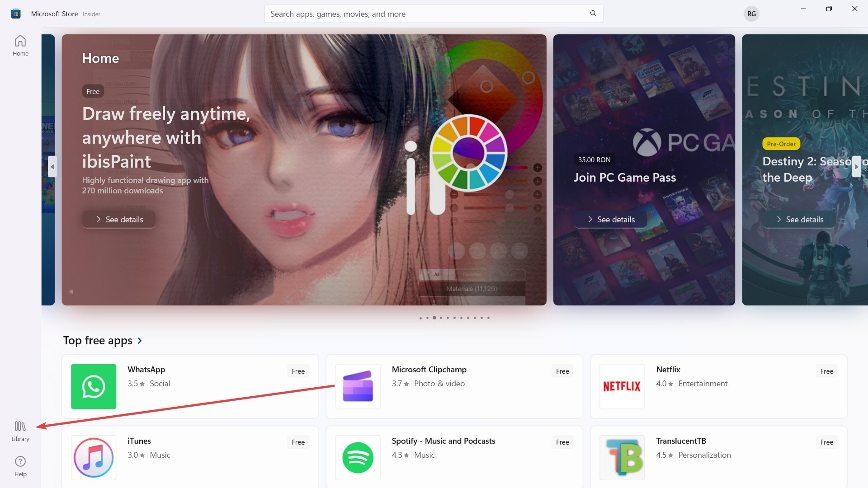Screen dimensions: 868x488
Task: Click the PC Game Pass banner
Action: [644, 169]
